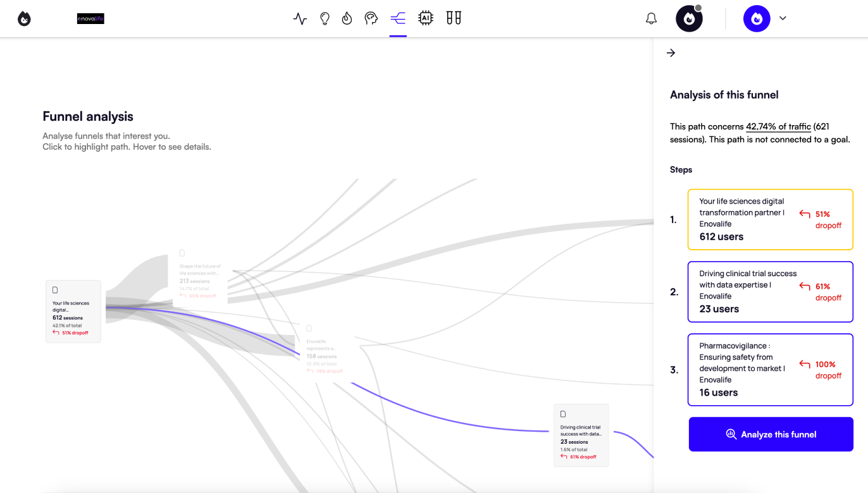Click the Analysis of this funnel heading

[x=724, y=95]
